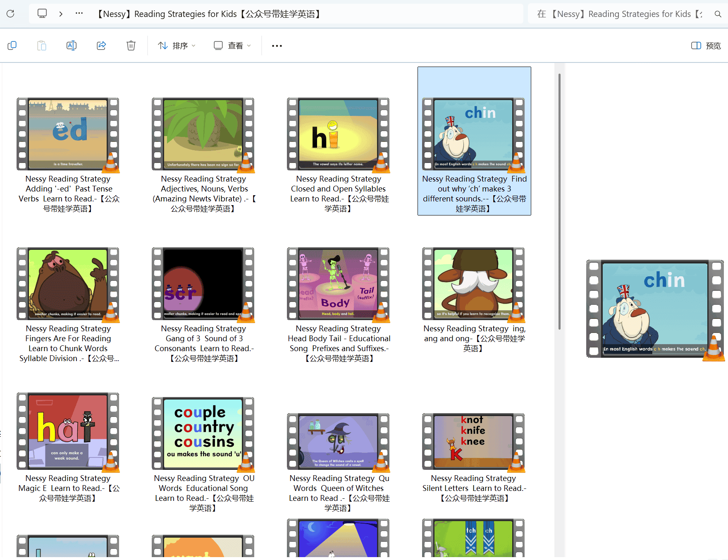This screenshot has width=728, height=560.
Task: Click the search magnifier icon
Action: [718, 14]
